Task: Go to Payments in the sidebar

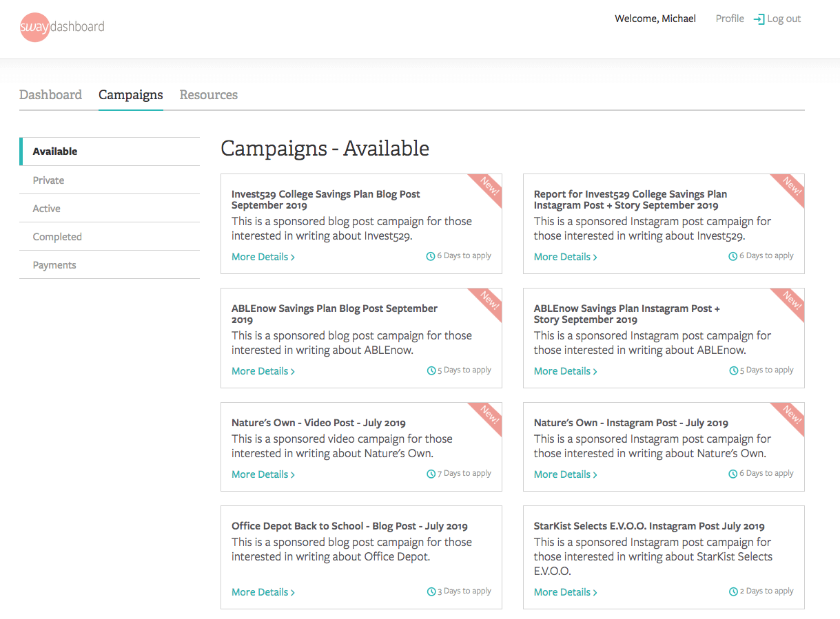Action: (x=110, y=265)
